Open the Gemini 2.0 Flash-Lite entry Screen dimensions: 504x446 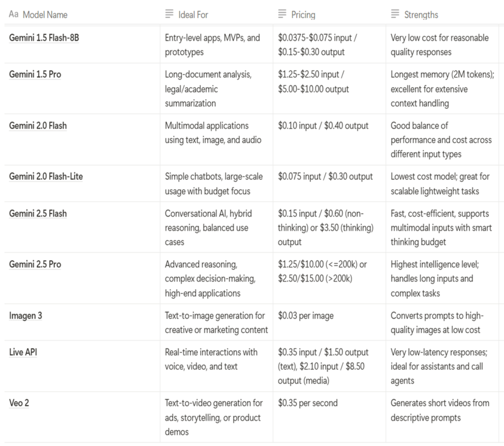tap(46, 176)
